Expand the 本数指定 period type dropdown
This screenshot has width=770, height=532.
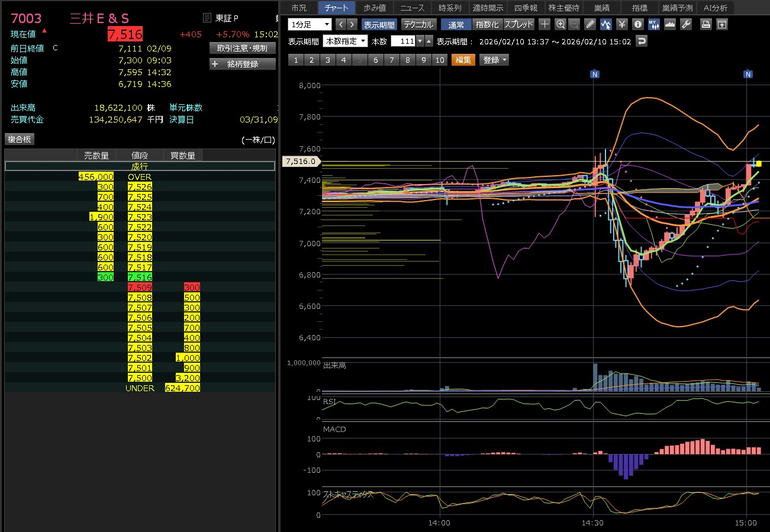tap(345, 41)
